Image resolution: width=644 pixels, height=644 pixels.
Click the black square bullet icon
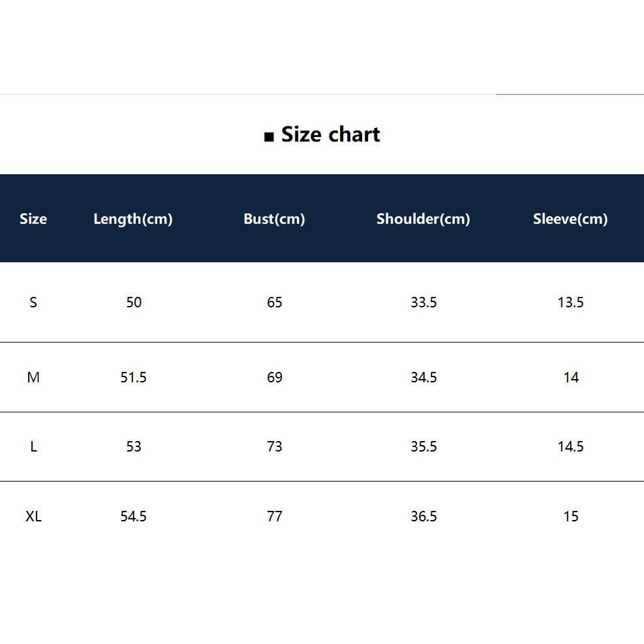(269, 137)
